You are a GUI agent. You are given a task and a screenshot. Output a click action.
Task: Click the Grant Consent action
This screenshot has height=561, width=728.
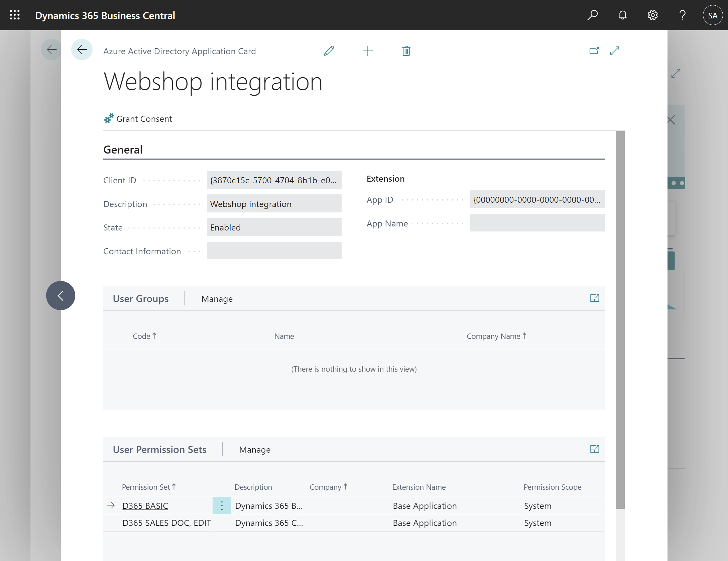click(x=138, y=119)
